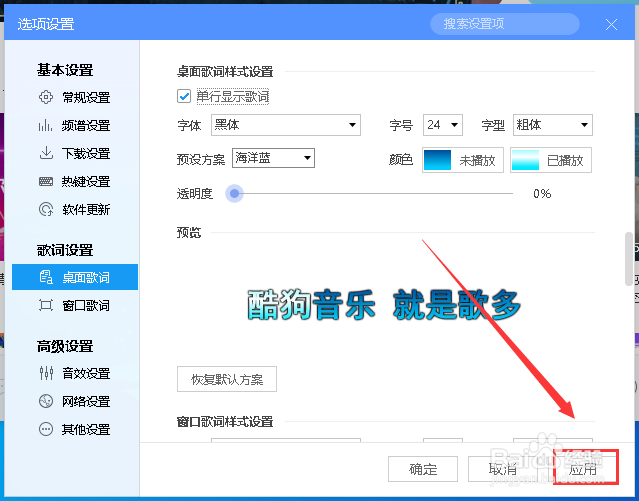639x501 pixels.
Task: Open the 常规设置 page
Action: point(86,97)
